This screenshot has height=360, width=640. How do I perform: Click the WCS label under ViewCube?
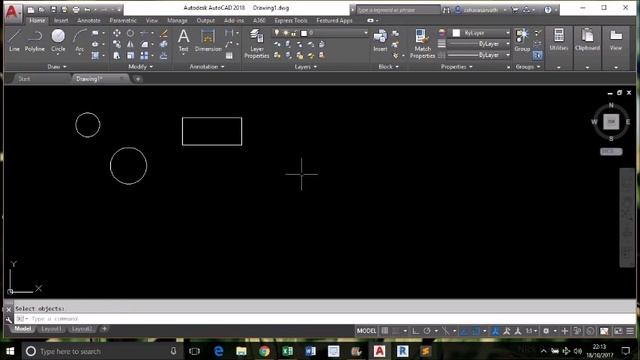click(x=611, y=151)
